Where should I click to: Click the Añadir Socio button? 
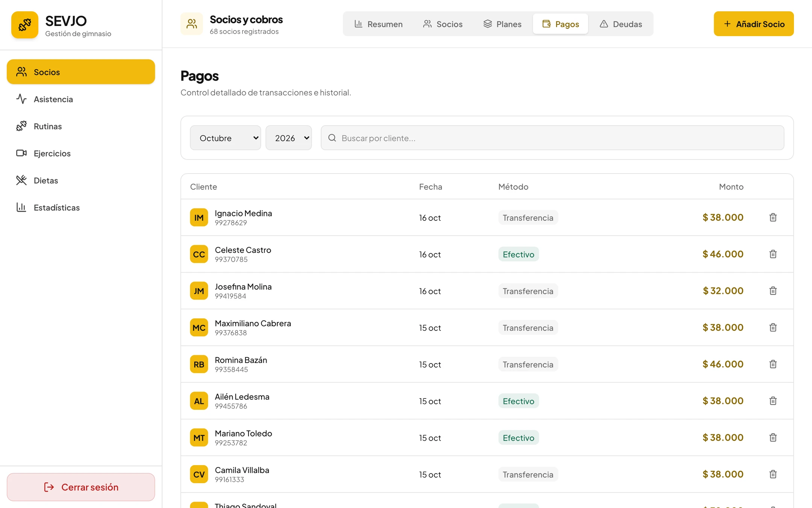point(754,24)
